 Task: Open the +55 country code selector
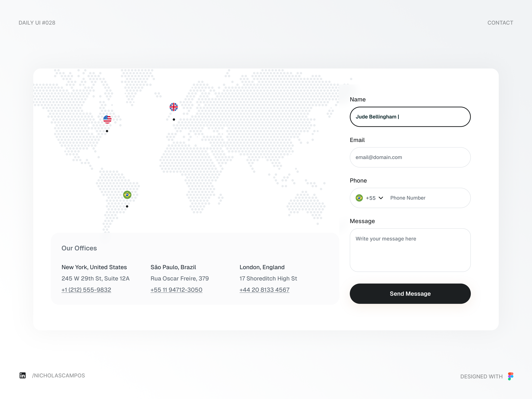tap(371, 198)
